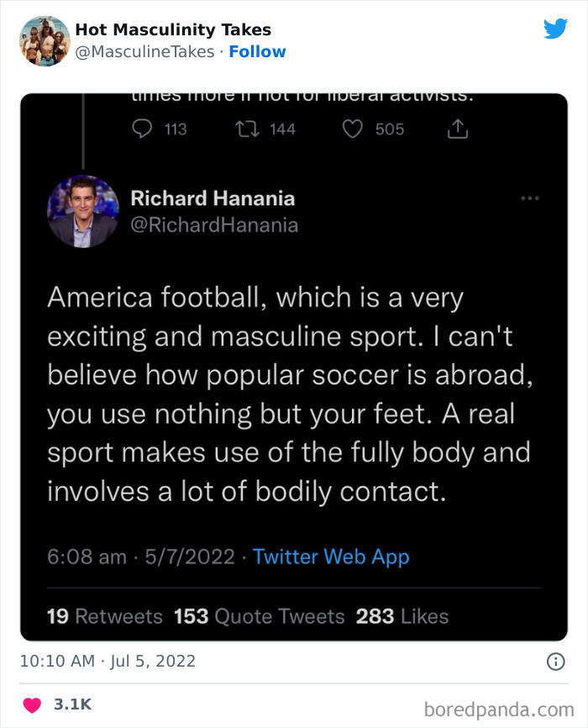Open the ellipsis options menu on the tweet
Screen dimensions: 588x728
530,198
